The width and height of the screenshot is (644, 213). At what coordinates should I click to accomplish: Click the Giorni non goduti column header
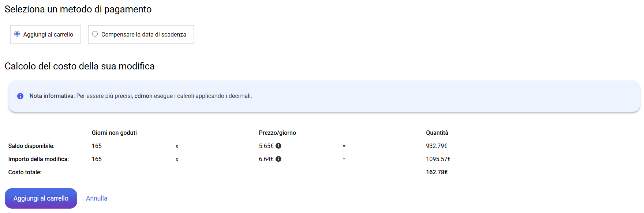(114, 133)
